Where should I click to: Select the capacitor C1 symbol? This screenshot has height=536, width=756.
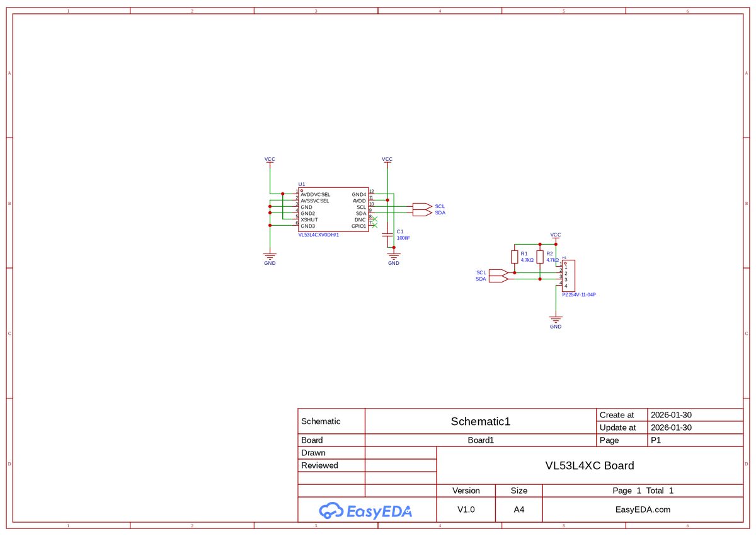coord(387,235)
